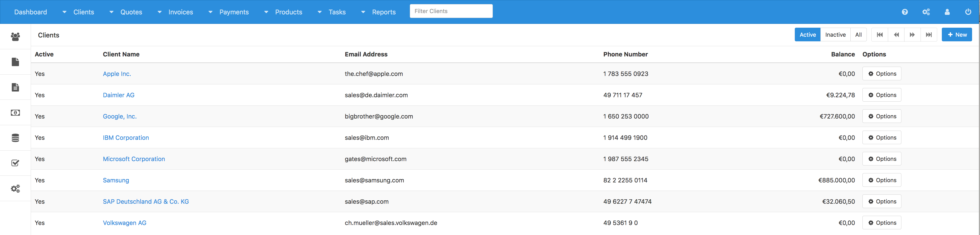Go to next page of clients
The width and height of the screenshot is (980, 235).
point(912,35)
